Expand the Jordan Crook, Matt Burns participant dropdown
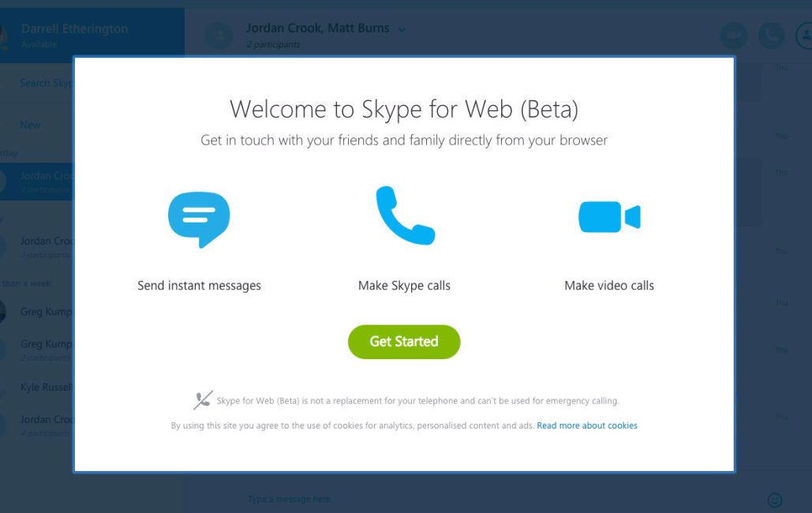Viewport: 812px width, 513px height. click(x=402, y=28)
